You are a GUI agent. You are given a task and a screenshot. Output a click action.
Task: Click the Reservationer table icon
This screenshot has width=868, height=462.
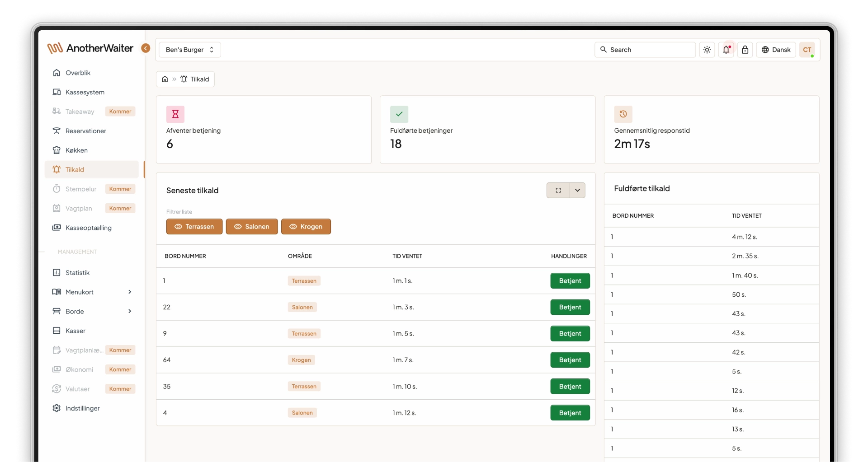(57, 131)
